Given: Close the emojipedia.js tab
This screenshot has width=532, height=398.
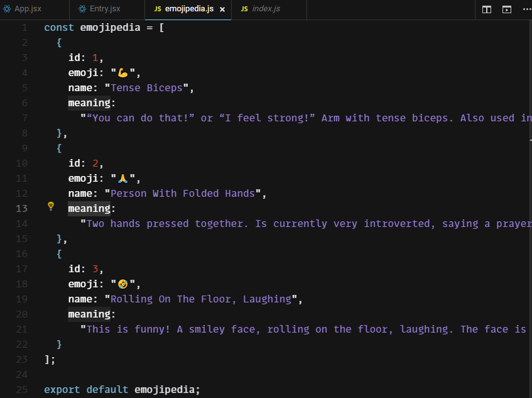Looking at the screenshot, I should (x=222, y=9).
